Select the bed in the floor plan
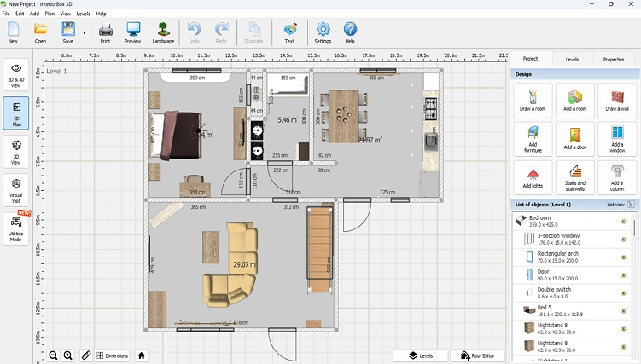Image resolution: width=641 pixels, height=364 pixels. (176, 135)
